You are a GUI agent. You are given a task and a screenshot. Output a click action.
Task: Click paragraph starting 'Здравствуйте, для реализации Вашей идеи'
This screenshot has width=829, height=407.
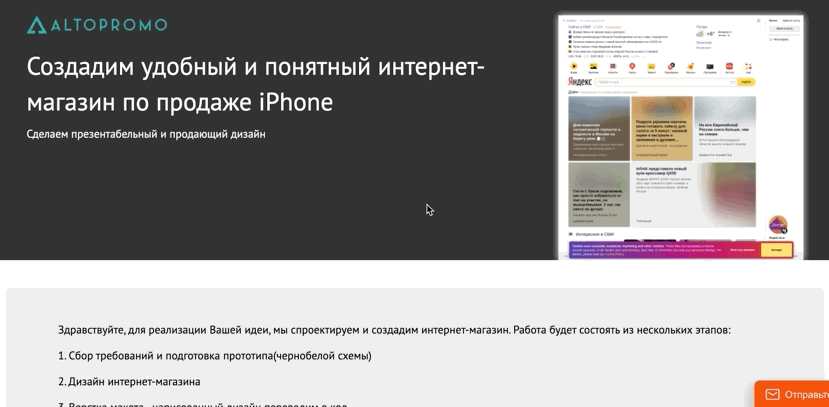coord(394,330)
